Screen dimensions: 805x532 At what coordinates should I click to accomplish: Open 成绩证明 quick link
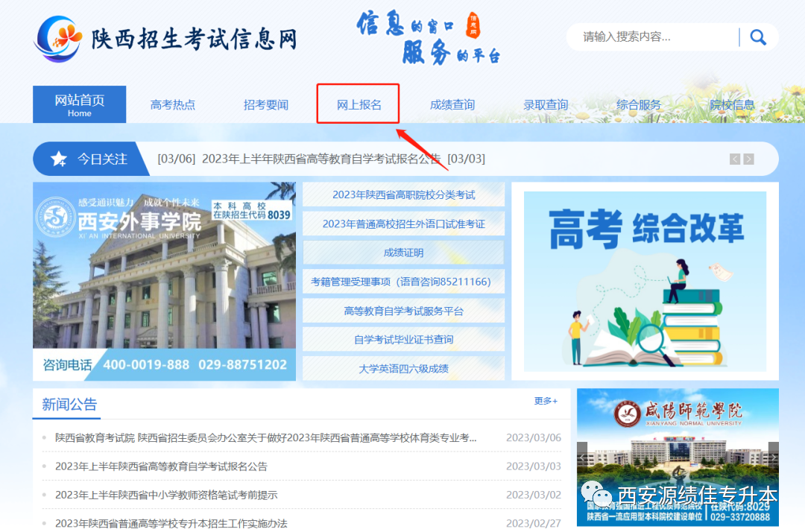(x=403, y=253)
